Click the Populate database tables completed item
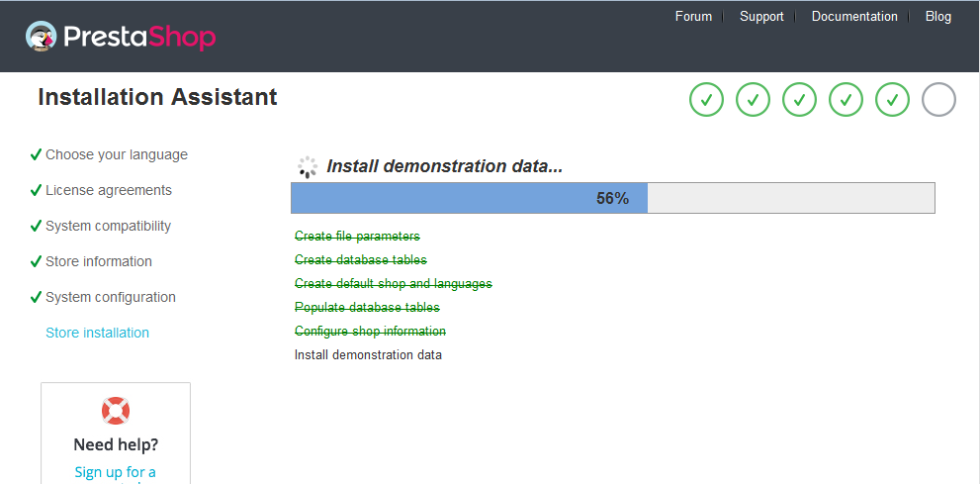980x484 pixels. 367,308
